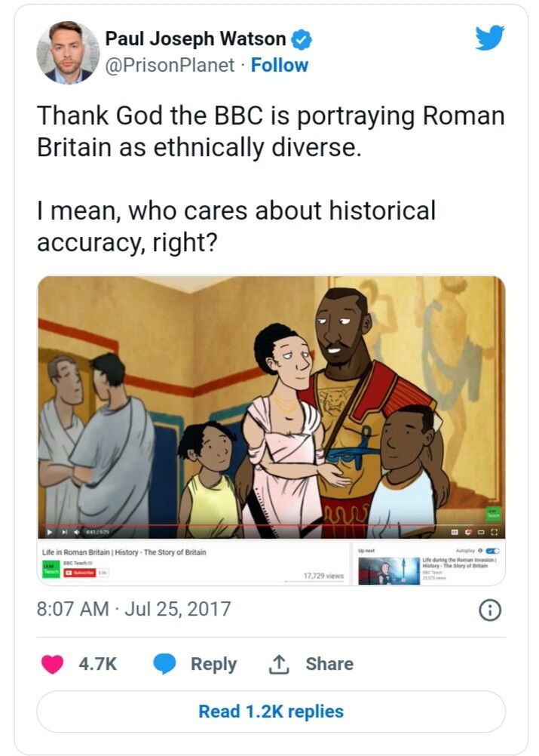Viewport: 539px width, 756px height.
Task: Like the tweet with heart icon
Action: point(52,664)
